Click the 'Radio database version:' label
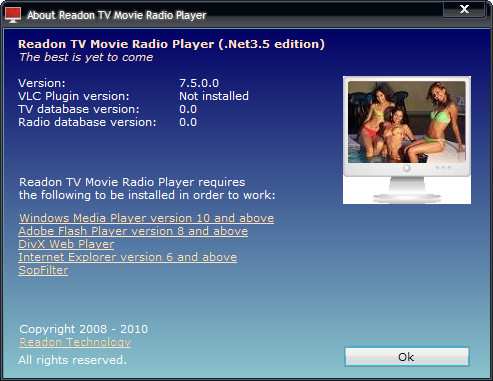The image size is (493, 381). click(87, 122)
